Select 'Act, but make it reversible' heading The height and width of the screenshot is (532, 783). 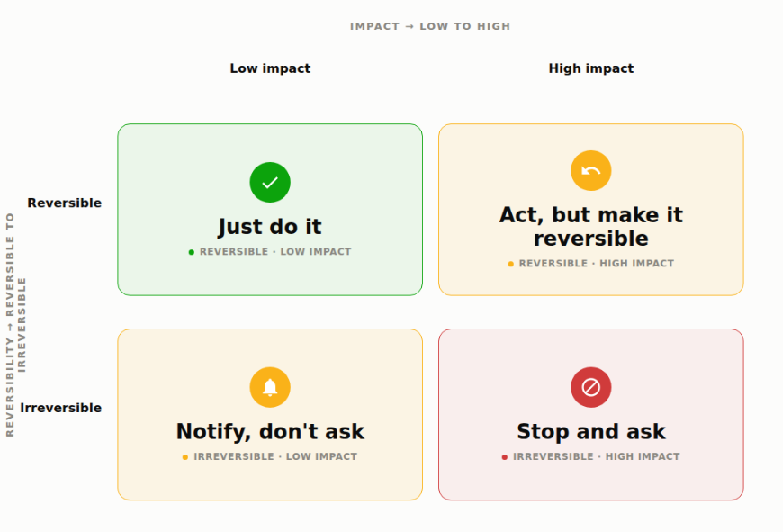coord(591,227)
